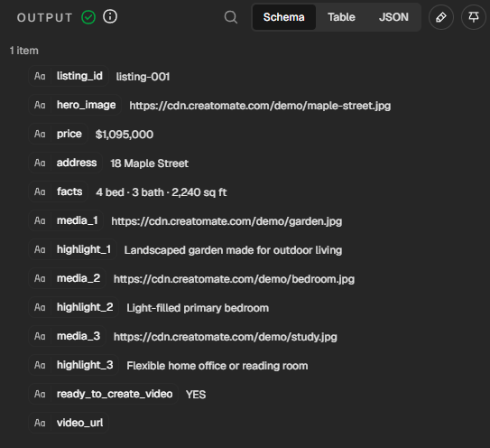490x448 pixels.
Task: Click the string type icon beside media_1
Action: (40, 220)
